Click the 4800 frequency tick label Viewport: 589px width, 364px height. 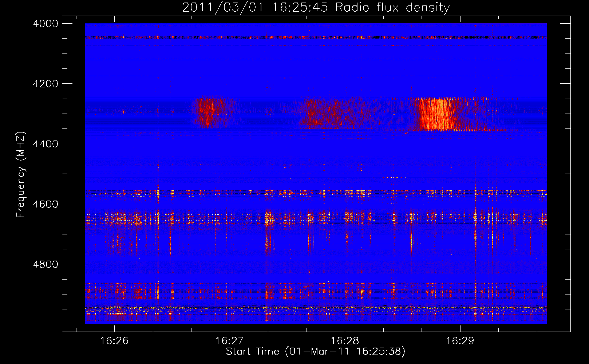click(46, 264)
